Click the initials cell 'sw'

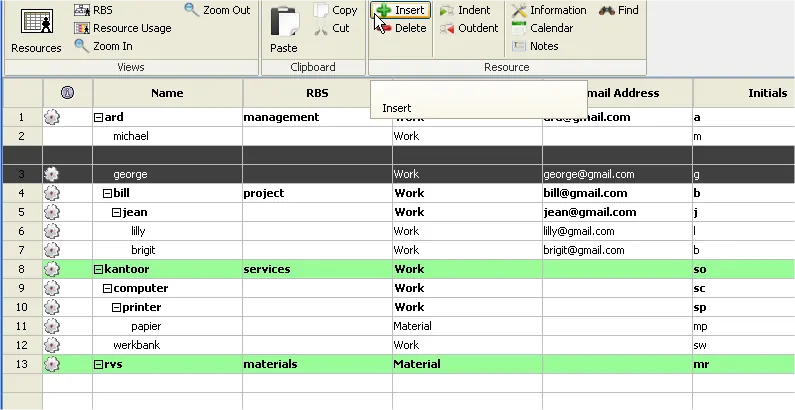(744, 345)
